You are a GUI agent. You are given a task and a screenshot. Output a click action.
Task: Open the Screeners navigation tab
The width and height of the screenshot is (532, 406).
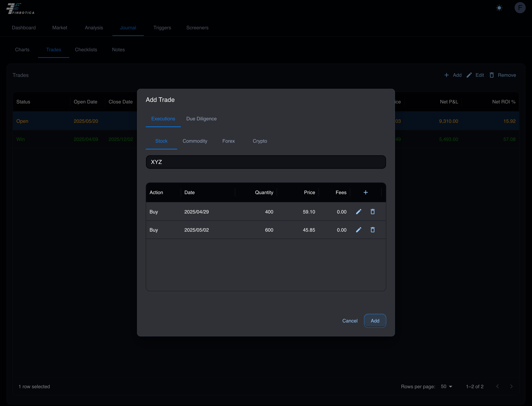click(197, 28)
